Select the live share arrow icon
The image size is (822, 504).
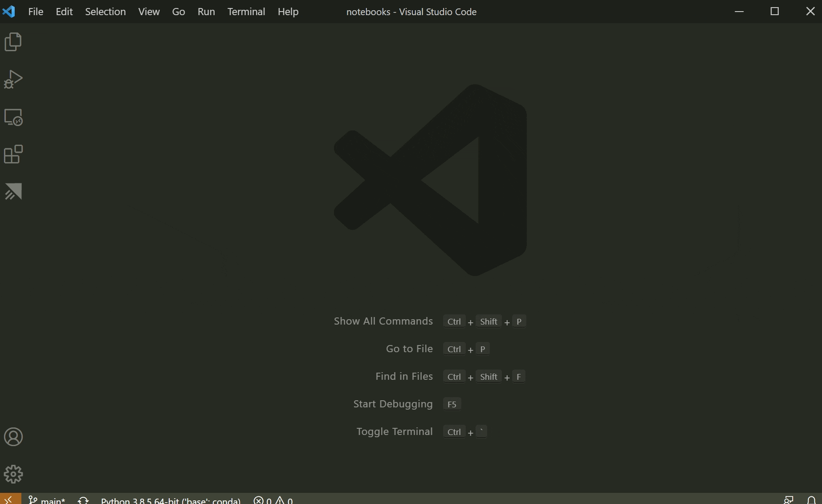[13, 191]
